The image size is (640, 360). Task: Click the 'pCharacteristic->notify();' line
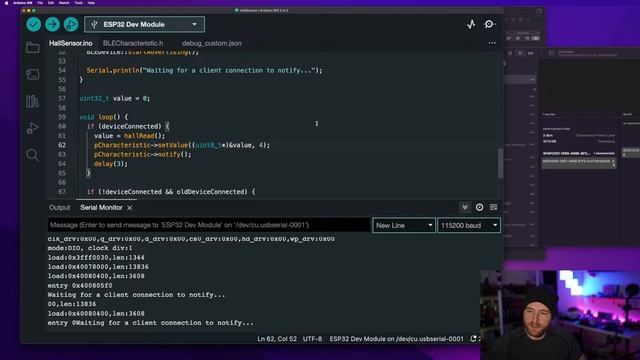pos(142,154)
